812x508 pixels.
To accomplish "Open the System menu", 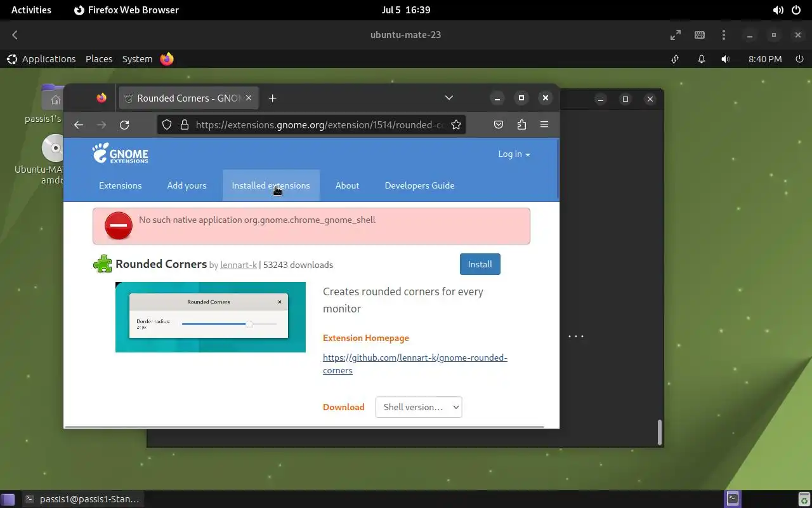I will tap(137, 59).
